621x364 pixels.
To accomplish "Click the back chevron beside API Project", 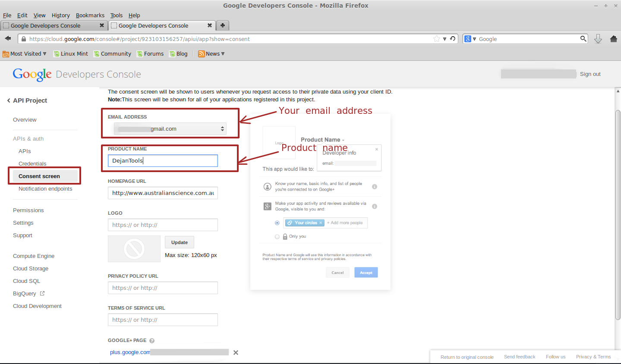I will tap(9, 100).
